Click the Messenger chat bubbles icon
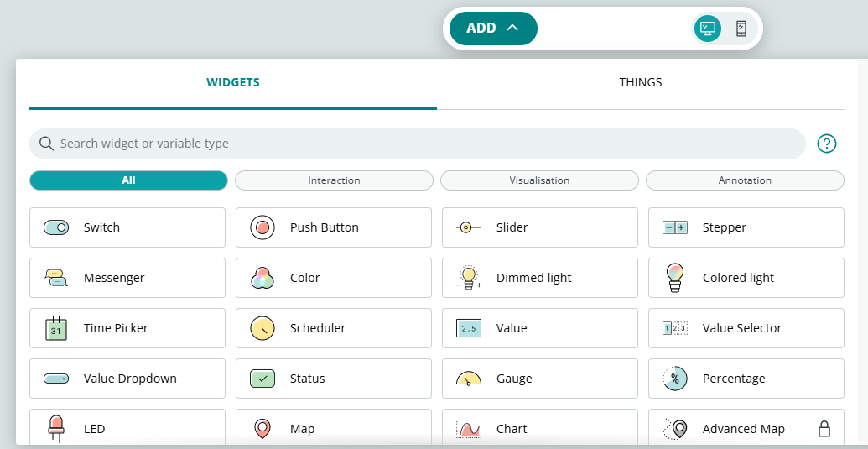This screenshot has width=868, height=449. (56, 278)
